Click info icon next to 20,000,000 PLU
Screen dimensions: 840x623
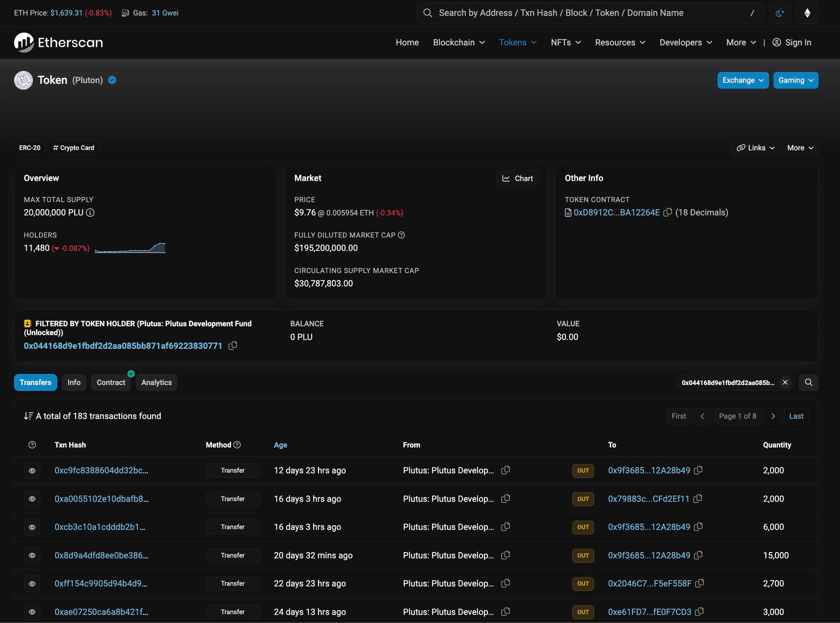pos(90,212)
